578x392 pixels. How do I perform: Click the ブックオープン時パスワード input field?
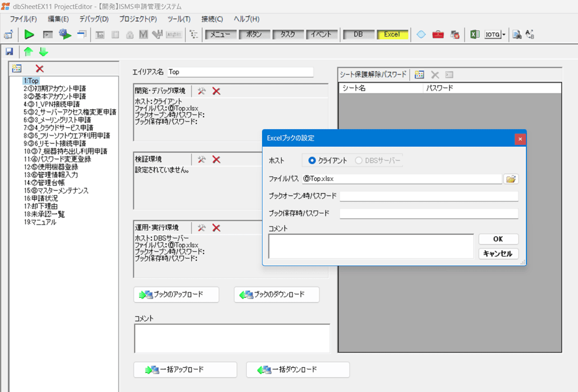coord(429,196)
